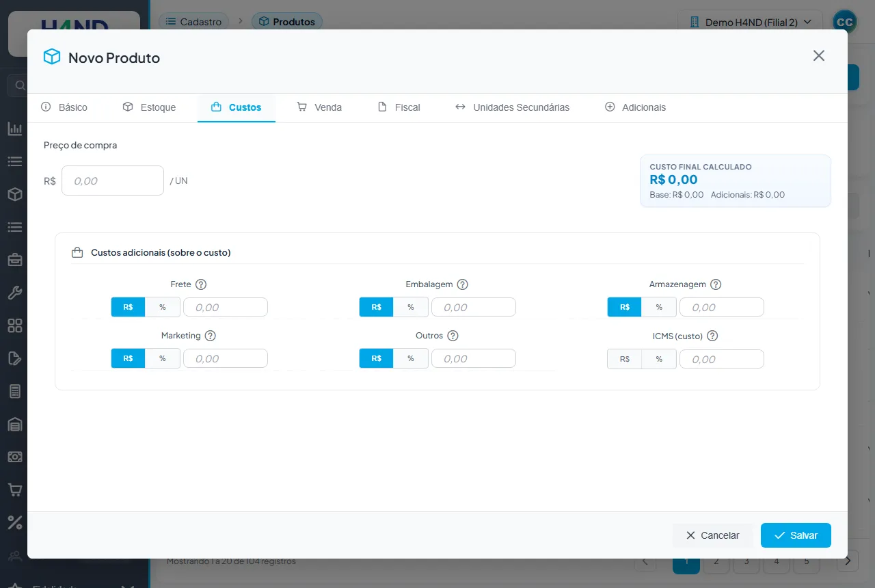
Task: Click the Novo Produto box icon
Action: pos(52,57)
